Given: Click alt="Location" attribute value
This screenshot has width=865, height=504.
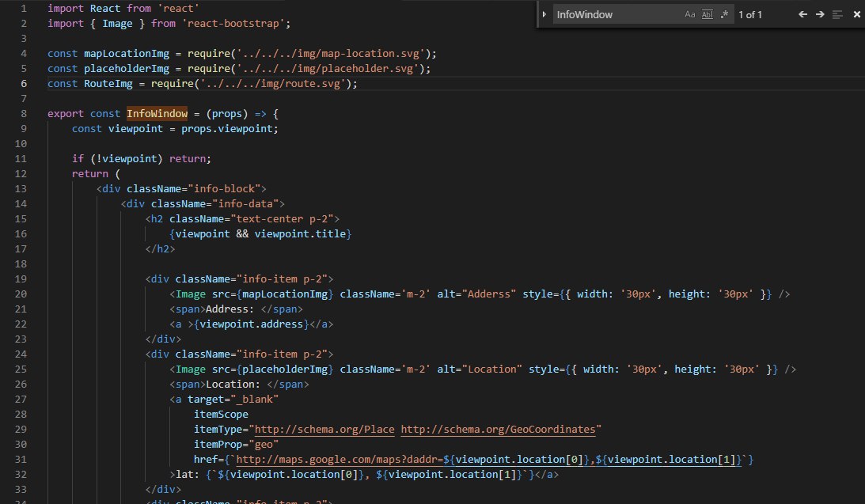Looking at the screenshot, I should (480, 369).
